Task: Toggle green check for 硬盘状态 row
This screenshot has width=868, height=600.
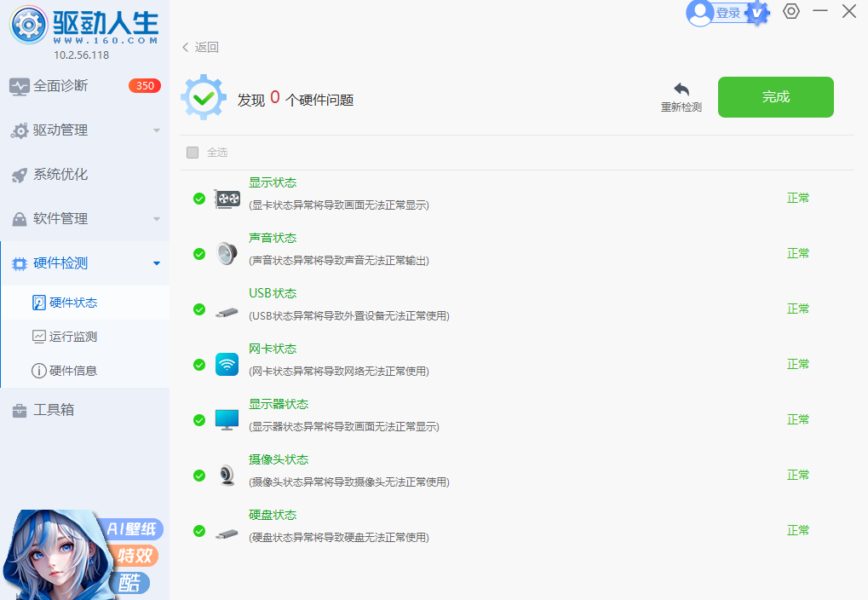Action: point(199,531)
